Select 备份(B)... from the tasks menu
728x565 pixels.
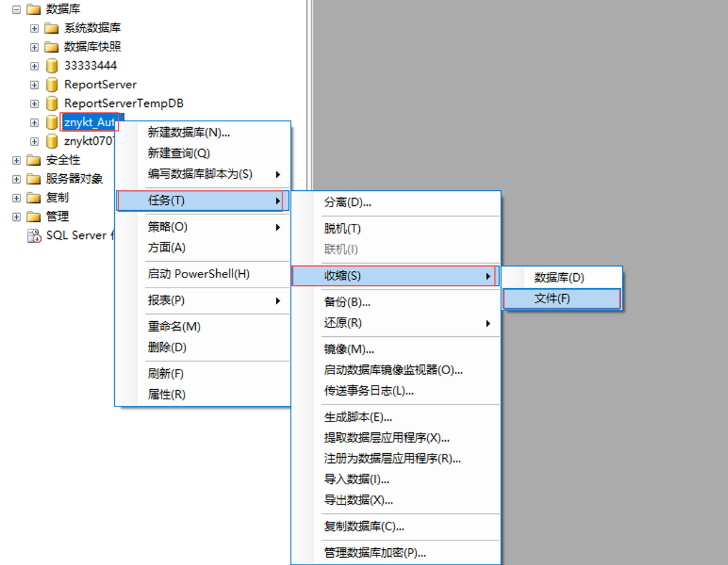coord(395,302)
